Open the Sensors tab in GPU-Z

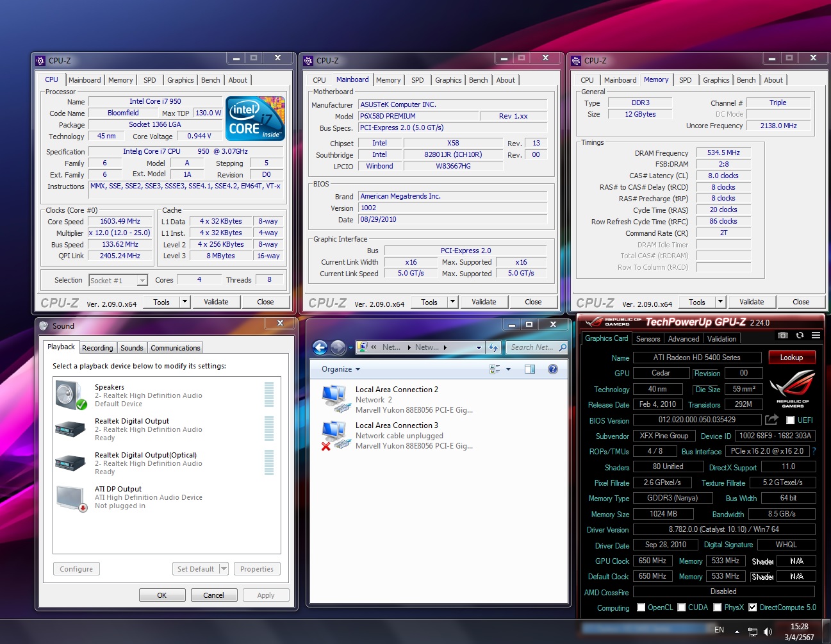(648, 339)
